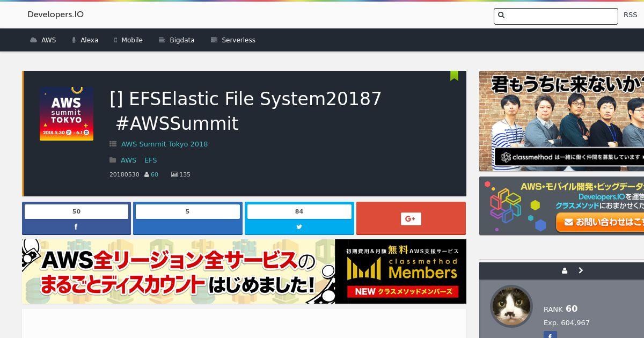Click the share button showing count 5
644x338 pixels.
point(187,218)
